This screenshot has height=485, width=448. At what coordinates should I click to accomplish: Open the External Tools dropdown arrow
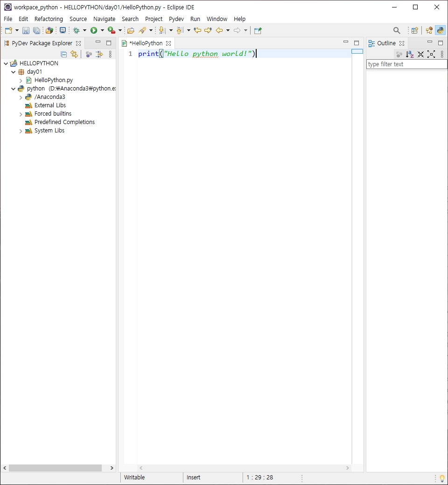(120, 30)
